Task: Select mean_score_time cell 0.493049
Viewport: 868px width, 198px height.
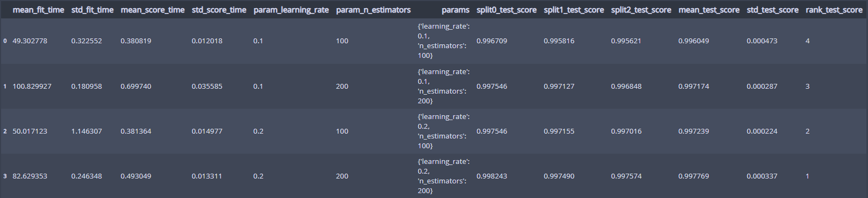Action: 136,176
